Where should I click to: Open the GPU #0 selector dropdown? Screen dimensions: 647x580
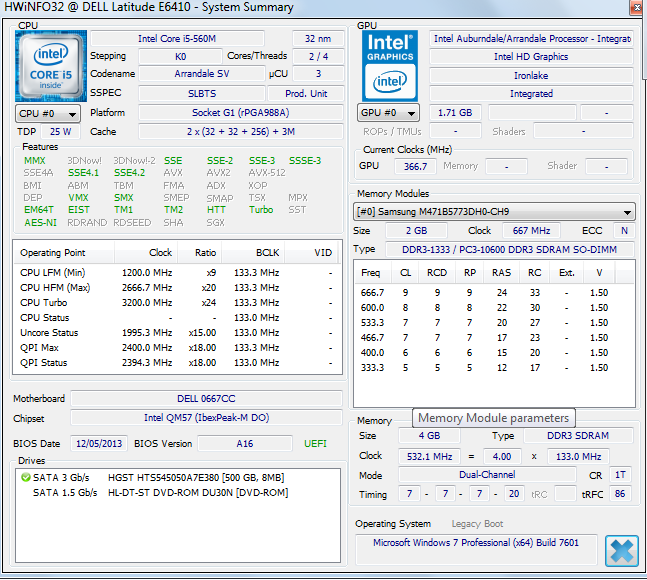[x=388, y=113]
